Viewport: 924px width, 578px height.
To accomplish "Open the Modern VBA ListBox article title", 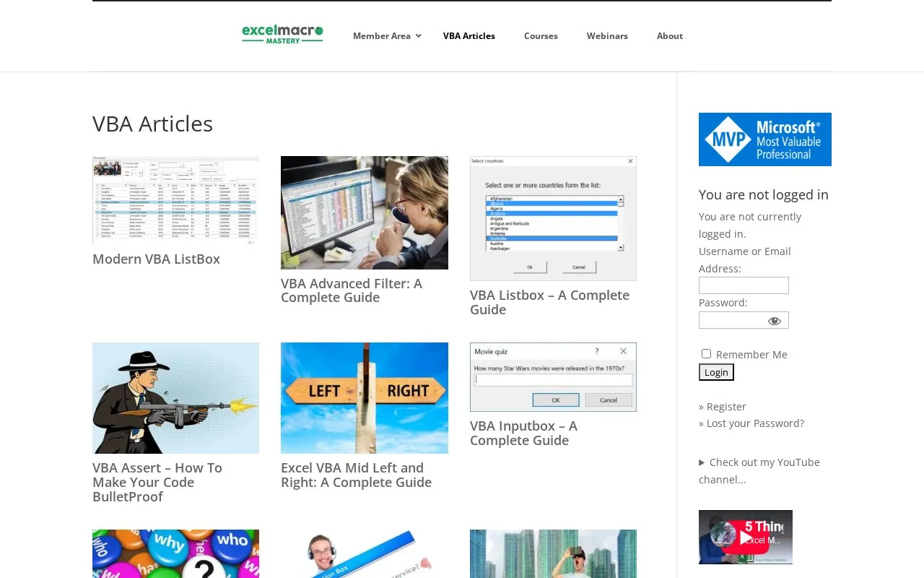I will click(x=156, y=259).
